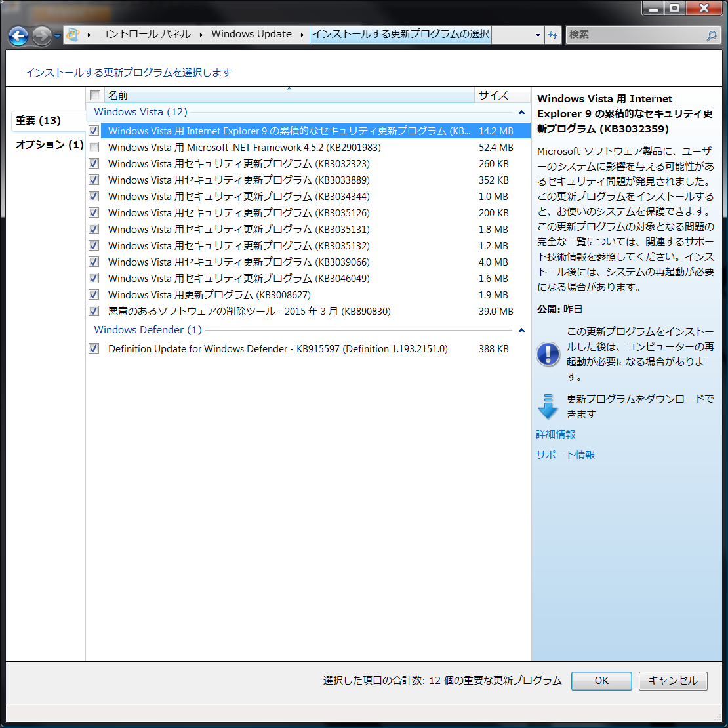Click the search magnifier icon
Screen dimensions: 728x728
(x=712, y=35)
